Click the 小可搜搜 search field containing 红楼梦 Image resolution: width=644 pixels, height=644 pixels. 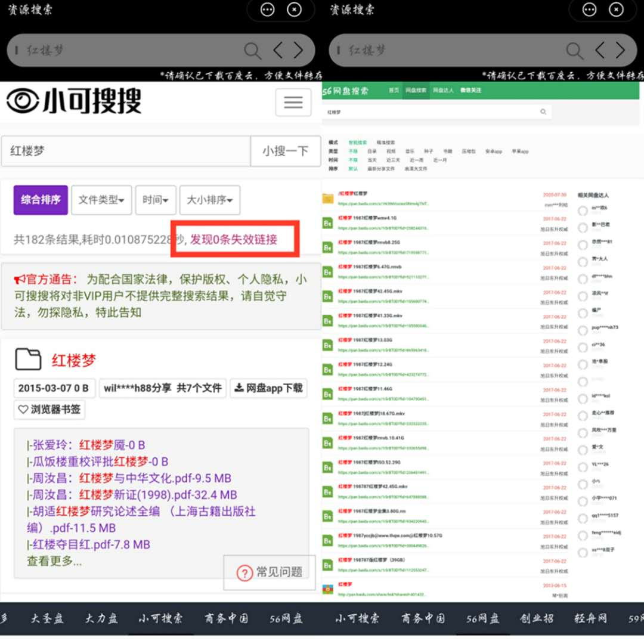click(x=126, y=151)
